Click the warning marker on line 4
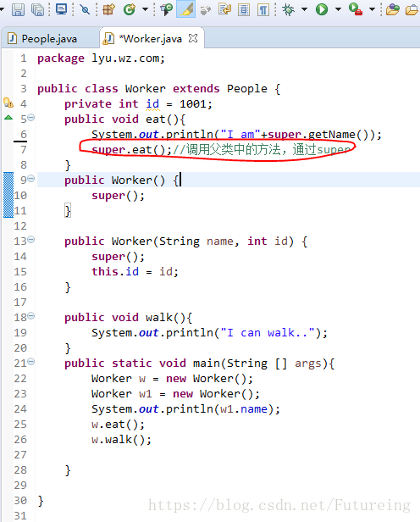The image size is (420, 522). click(8, 103)
